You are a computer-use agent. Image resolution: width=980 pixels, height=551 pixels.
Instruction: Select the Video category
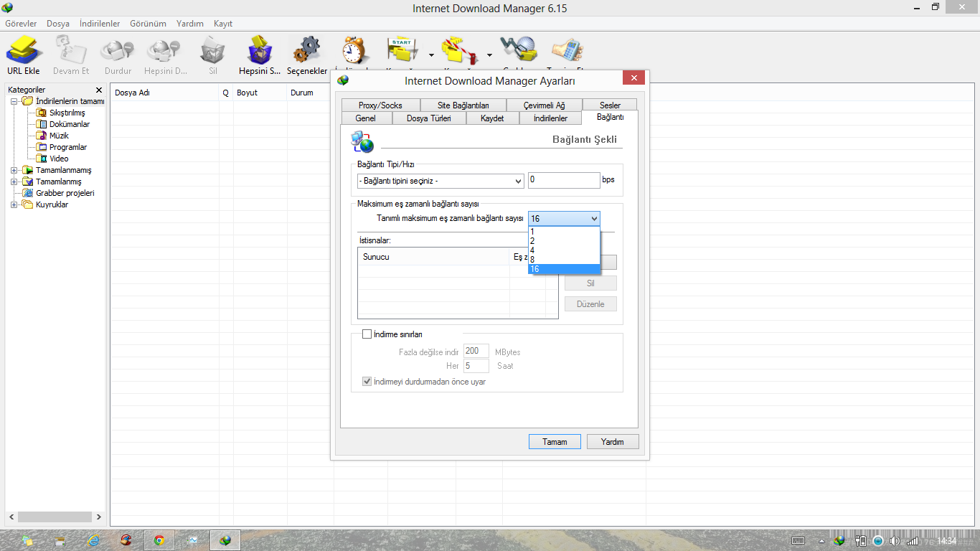59,159
